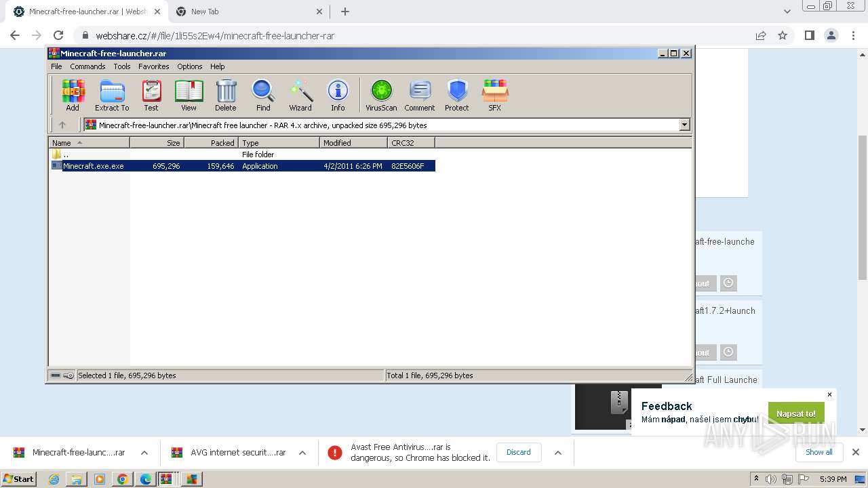Sort by Modified column header
868x488 pixels.
(353, 142)
